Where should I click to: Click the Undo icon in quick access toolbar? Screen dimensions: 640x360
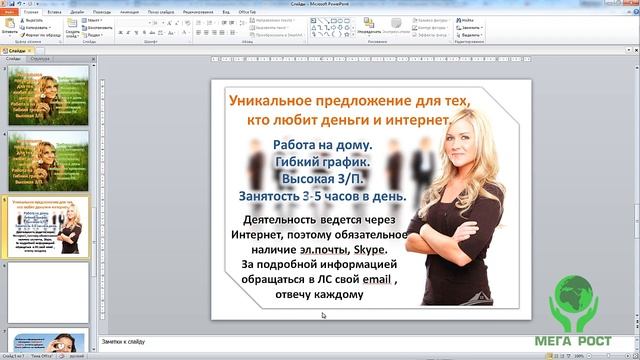pos(19,4)
